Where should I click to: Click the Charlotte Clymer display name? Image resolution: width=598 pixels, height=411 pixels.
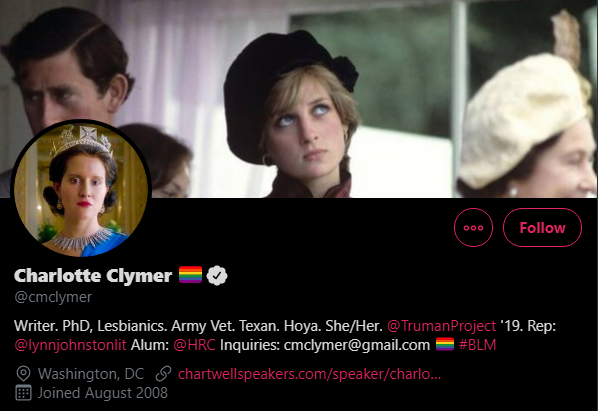point(93,275)
